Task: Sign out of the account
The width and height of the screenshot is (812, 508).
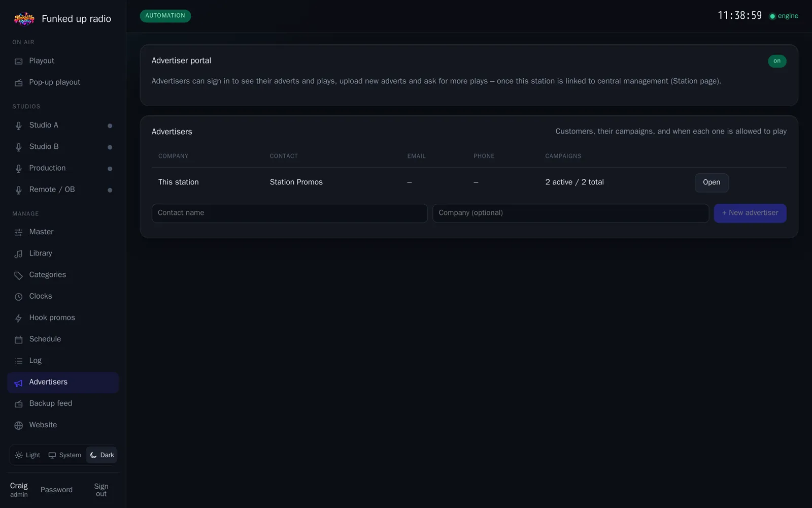Action: tap(101, 490)
